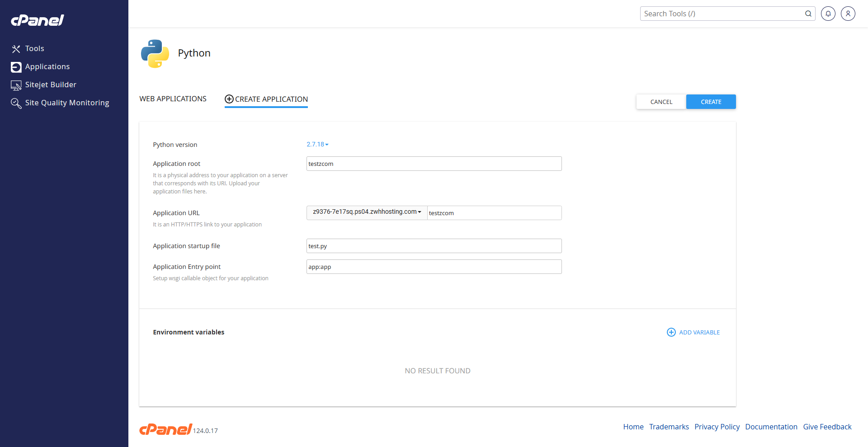Image resolution: width=868 pixels, height=447 pixels.
Task: Click 'Setup wsgi callable object' hint text
Action: pos(211,278)
